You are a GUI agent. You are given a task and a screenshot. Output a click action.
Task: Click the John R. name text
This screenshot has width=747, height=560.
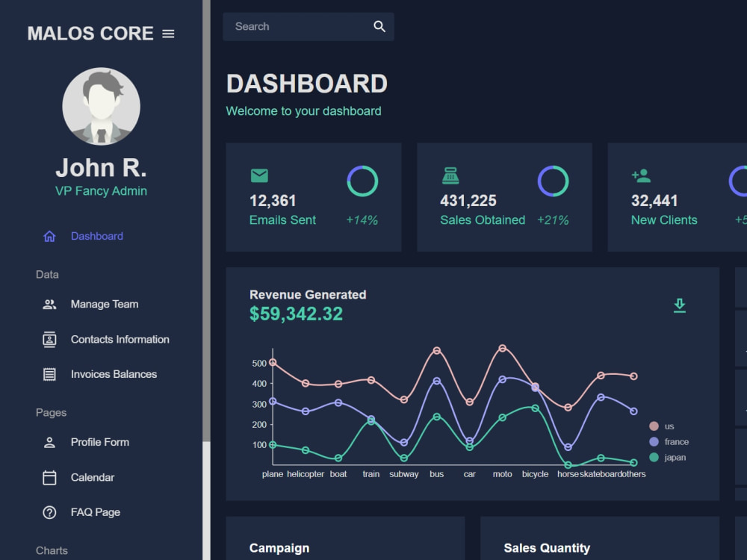[x=101, y=167]
